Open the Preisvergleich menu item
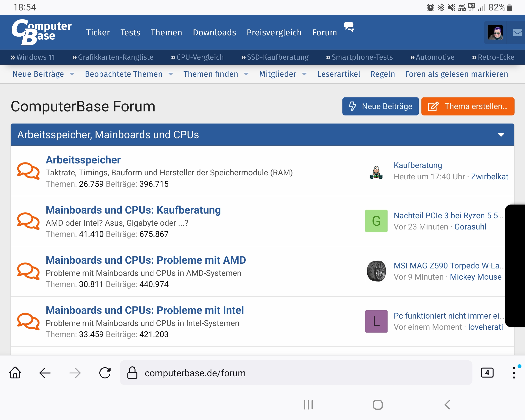 click(274, 32)
